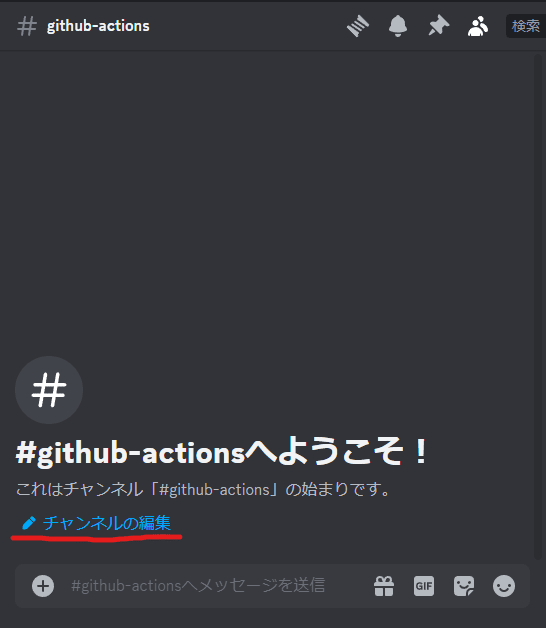The image size is (546, 628).
Task: Toggle the member list icon
Action: pos(478,26)
